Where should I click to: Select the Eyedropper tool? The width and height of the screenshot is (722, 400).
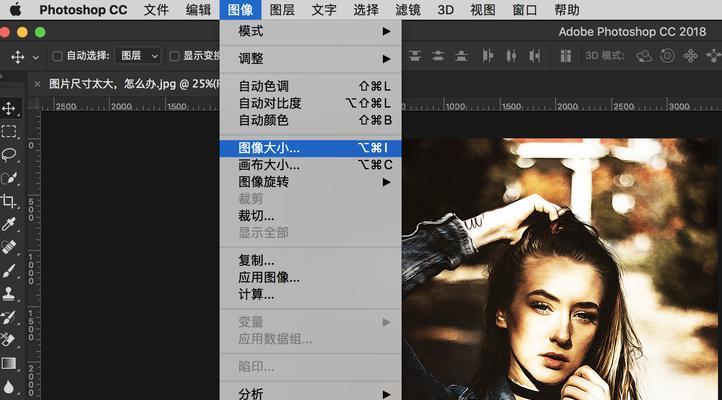click(x=9, y=224)
